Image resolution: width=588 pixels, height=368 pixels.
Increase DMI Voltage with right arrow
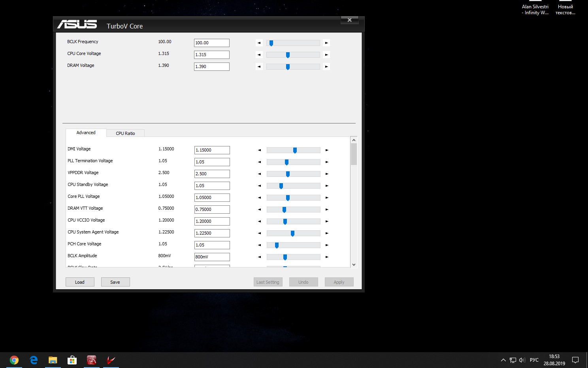click(327, 150)
